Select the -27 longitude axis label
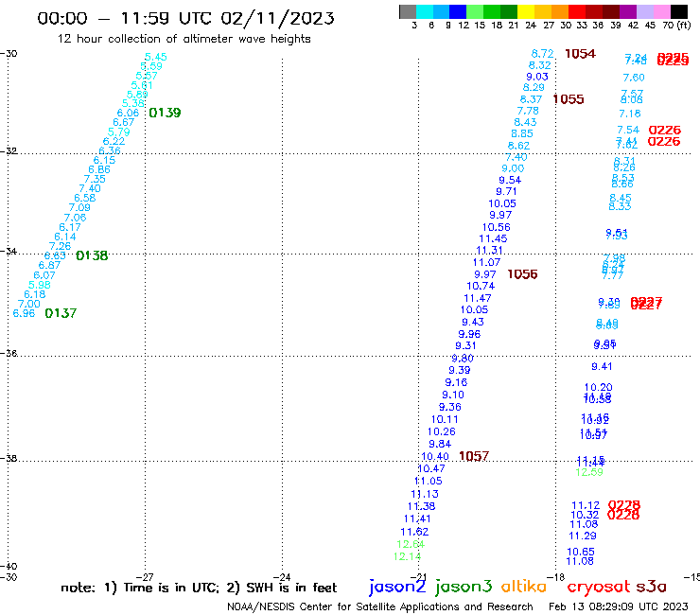The width and height of the screenshot is (700, 615). (145, 577)
